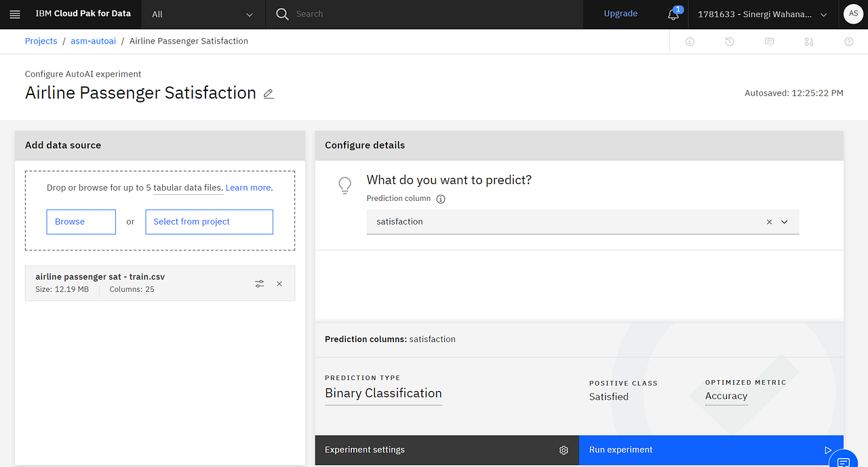This screenshot has height=467, width=868.
Task: Click the Browse button
Action: (x=81, y=221)
